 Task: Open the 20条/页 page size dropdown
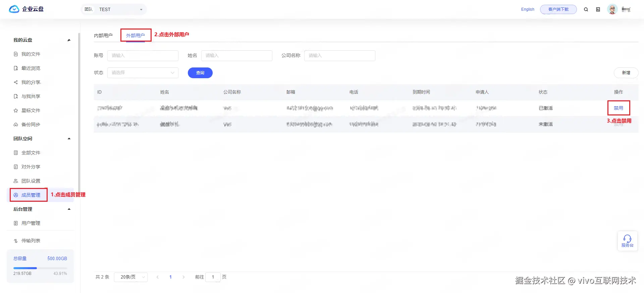tap(131, 277)
